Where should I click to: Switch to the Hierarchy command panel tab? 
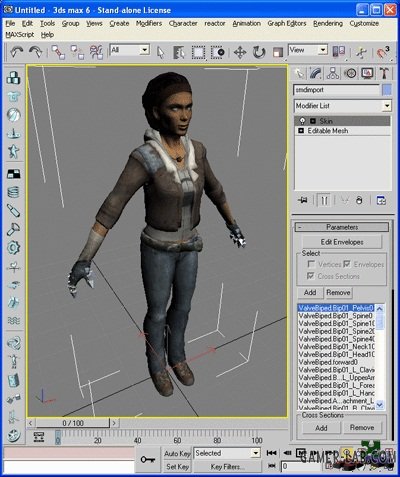click(x=333, y=73)
